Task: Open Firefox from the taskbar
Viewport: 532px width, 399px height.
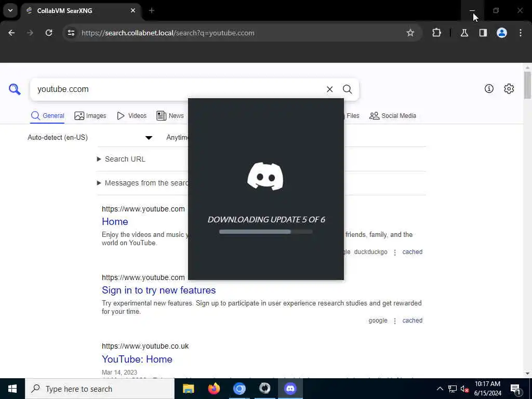Action: click(214, 389)
